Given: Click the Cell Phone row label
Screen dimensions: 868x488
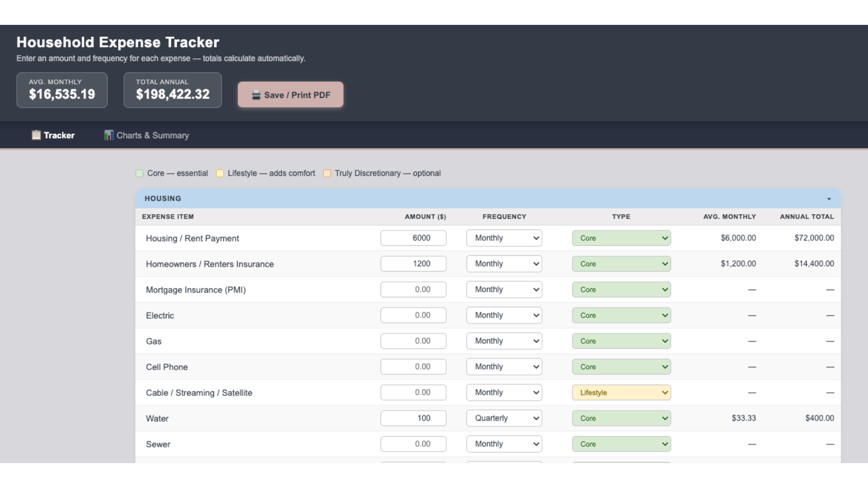Looking at the screenshot, I should point(167,367).
